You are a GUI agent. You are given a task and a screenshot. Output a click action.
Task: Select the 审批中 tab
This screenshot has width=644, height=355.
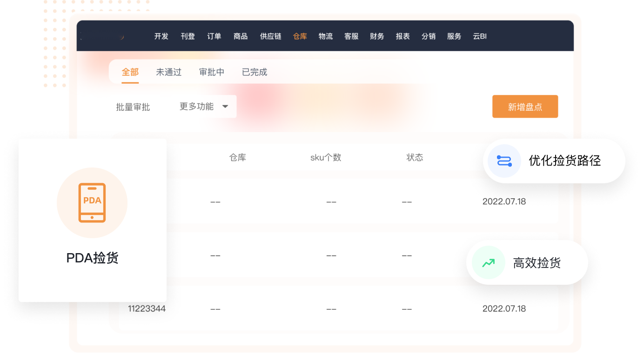212,72
